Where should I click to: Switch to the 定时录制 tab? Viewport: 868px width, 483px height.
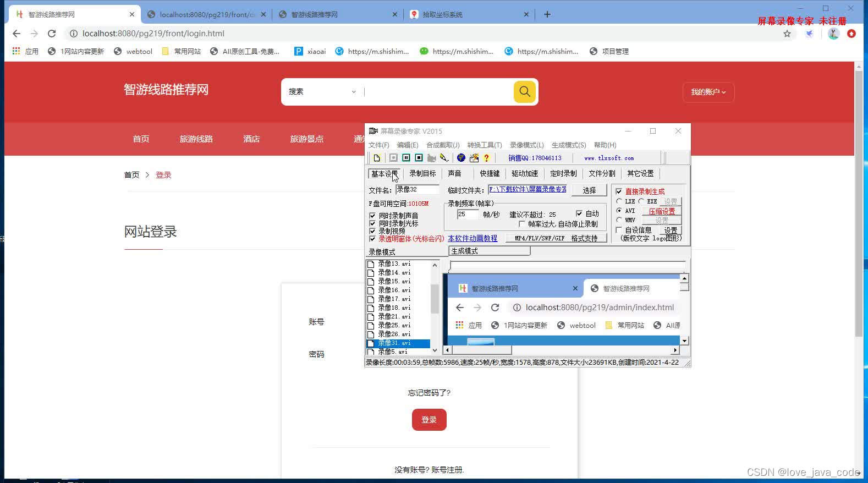click(x=563, y=173)
